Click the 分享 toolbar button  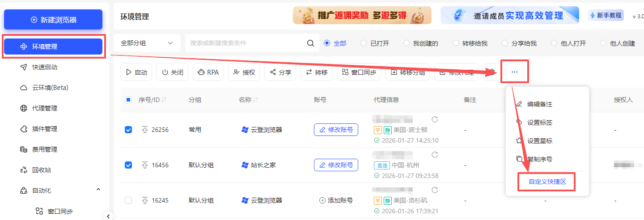[x=280, y=72]
